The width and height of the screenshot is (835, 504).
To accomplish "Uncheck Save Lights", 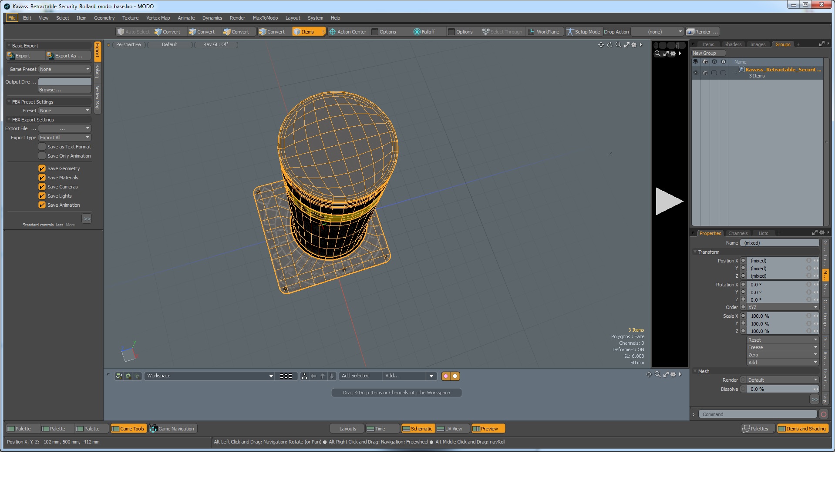I will coord(42,196).
